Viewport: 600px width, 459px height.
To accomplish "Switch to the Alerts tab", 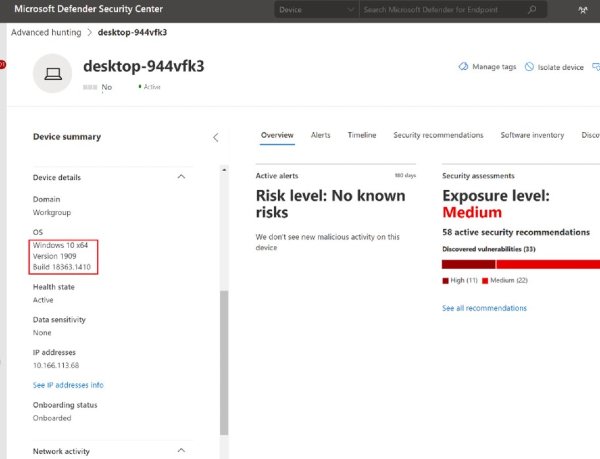I will point(320,135).
